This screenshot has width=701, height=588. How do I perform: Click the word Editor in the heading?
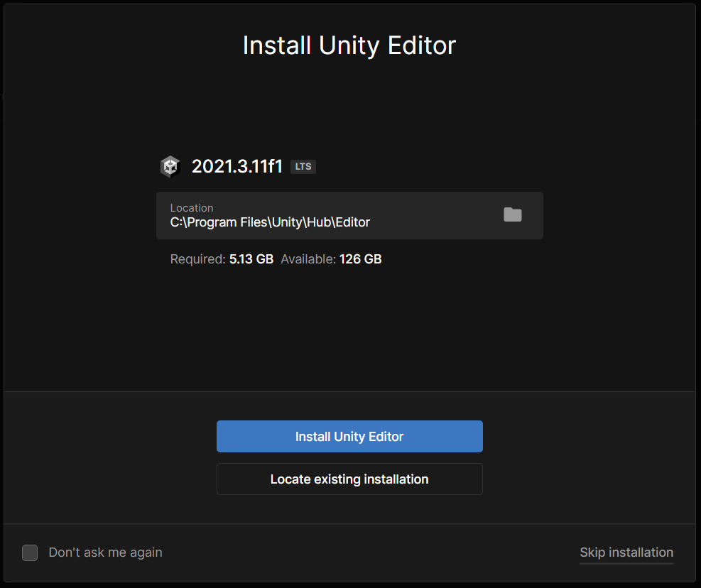point(422,45)
